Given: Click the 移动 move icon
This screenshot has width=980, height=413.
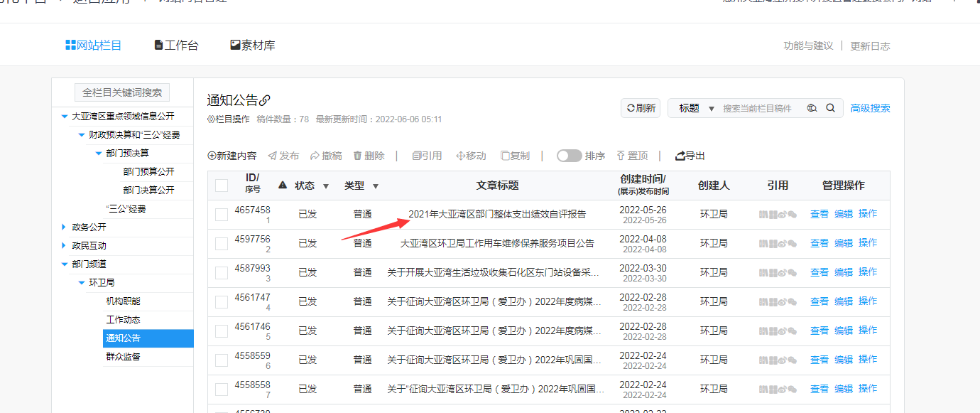Looking at the screenshot, I should pyautogui.click(x=460, y=155).
